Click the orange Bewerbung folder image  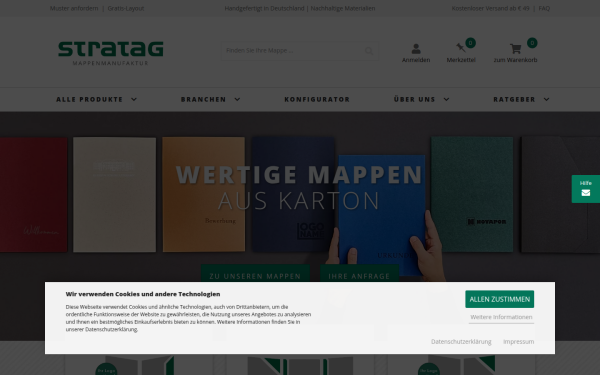tap(204, 194)
